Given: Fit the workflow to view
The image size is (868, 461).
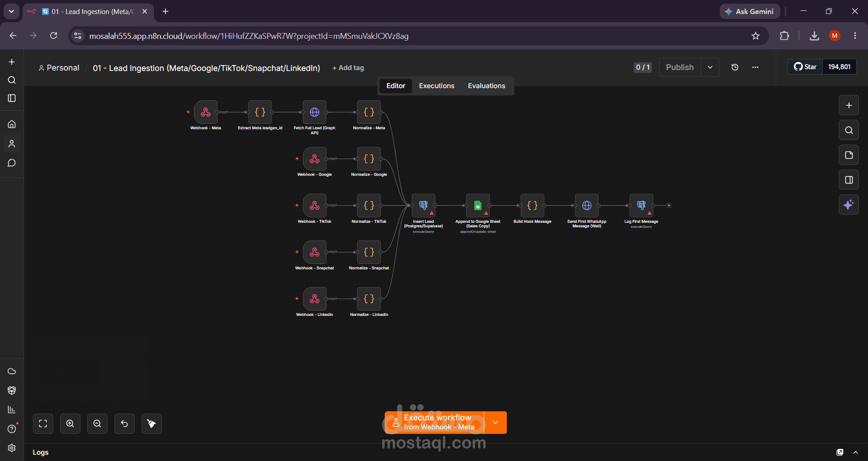Looking at the screenshot, I should 43,423.
